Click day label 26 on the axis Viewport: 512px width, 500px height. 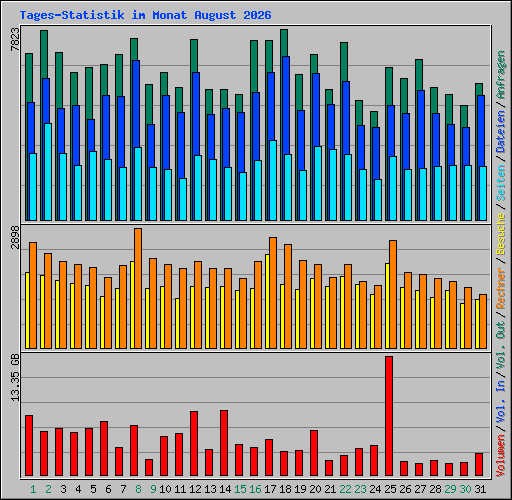[x=405, y=489]
